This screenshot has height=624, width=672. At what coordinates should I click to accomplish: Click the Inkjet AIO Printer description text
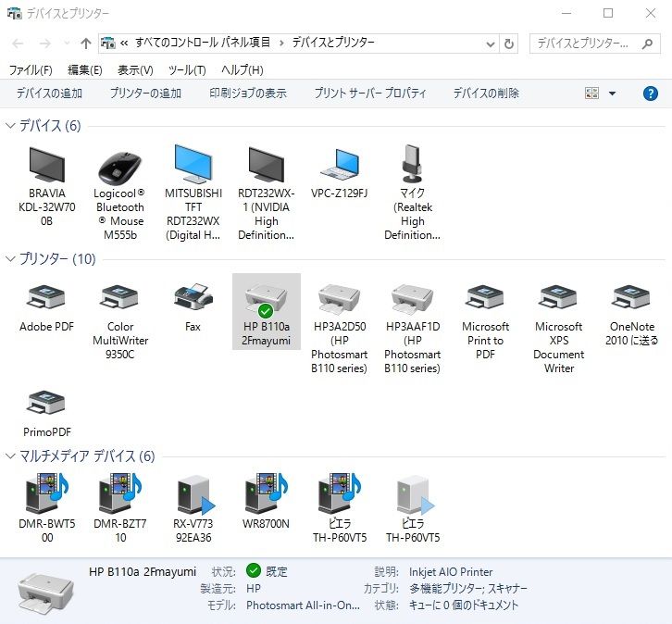coord(451,572)
